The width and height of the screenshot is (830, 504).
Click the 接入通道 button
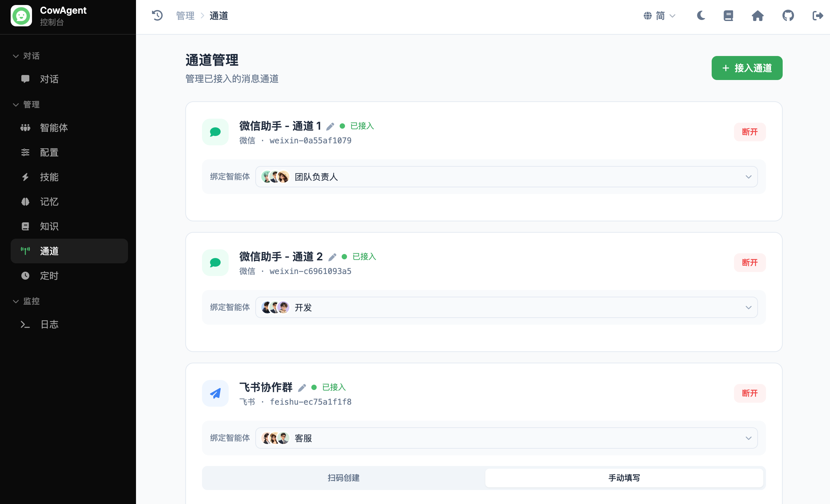[747, 68]
